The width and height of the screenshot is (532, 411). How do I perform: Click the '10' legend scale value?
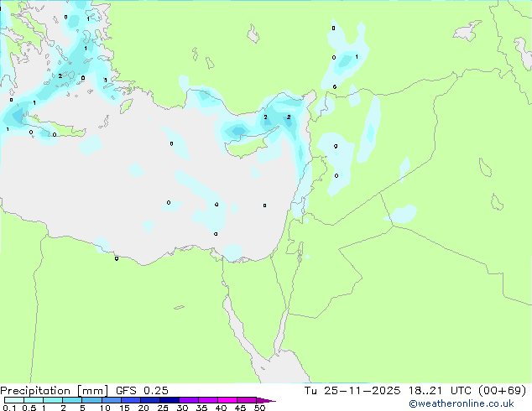point(105,408)
